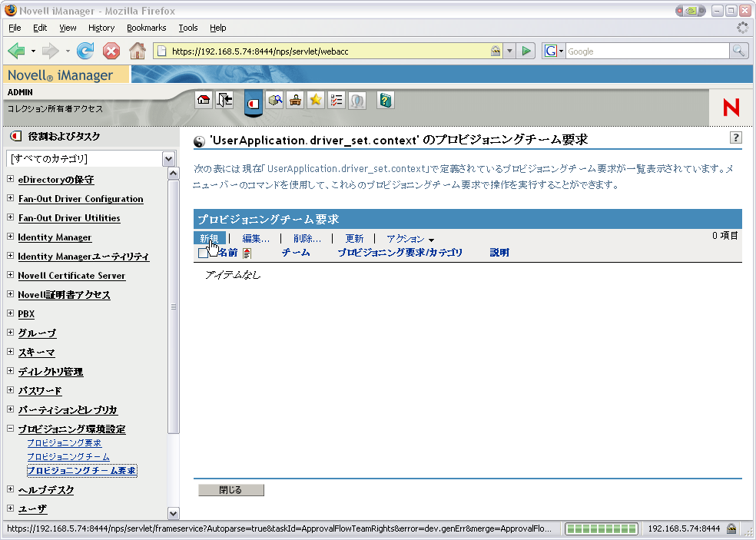This screenshot has width=756, height=540.
Task: Click the page help question mark icon
Action: [735, 137]
